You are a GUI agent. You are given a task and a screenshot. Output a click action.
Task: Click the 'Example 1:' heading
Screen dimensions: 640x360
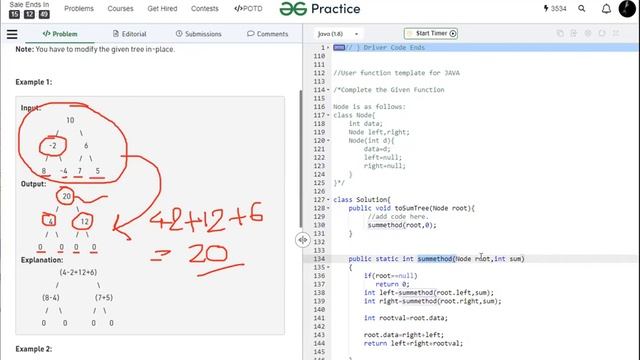[34, 82]
